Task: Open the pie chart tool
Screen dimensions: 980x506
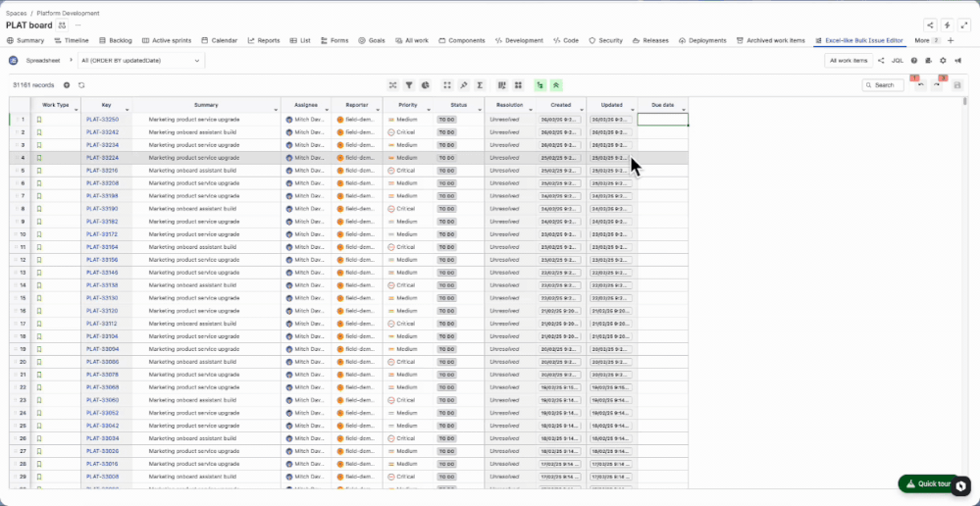Action: click(425, 85)
